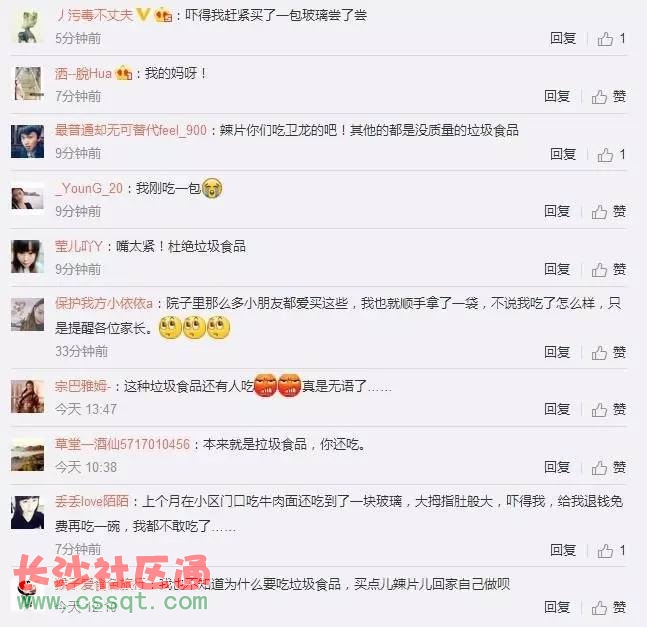The image size is (647, 627).
Task: Reply to 丢丢love陌陌's comment
Action: (563, 550)
